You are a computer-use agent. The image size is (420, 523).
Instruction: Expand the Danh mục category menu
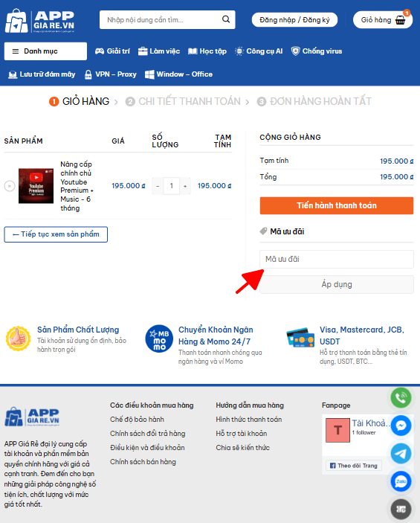pyautogui.click(x=45, y=51)
